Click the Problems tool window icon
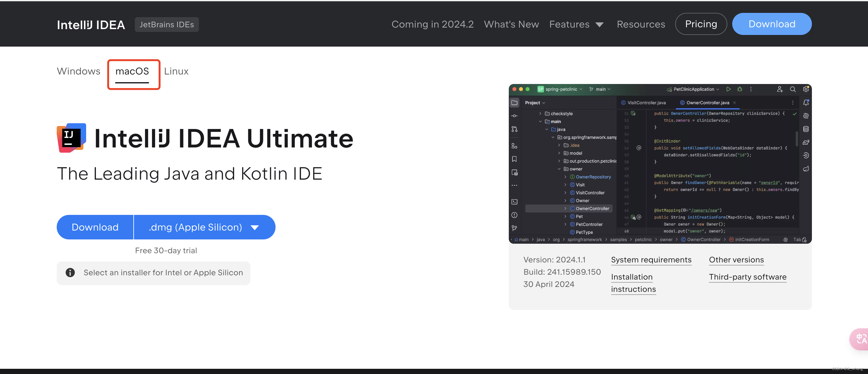 (514, 215)
